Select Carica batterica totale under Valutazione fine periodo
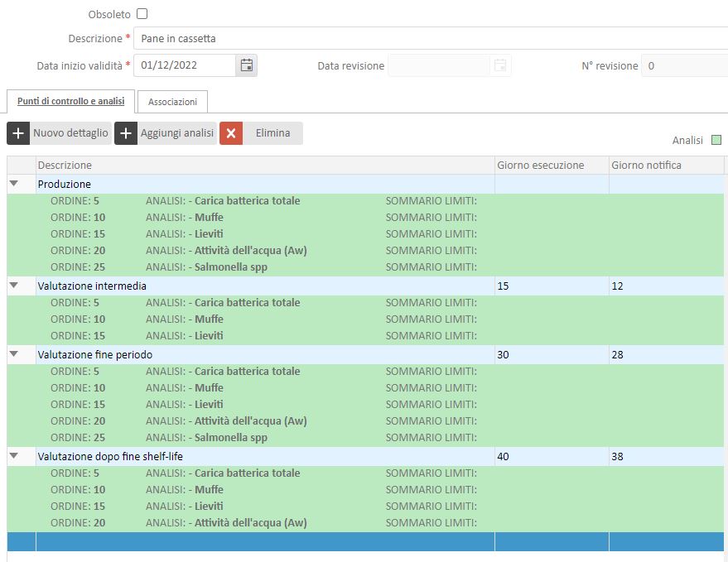Image resolution: width=728 pixels, height=562 pixels. pos(365,372)
